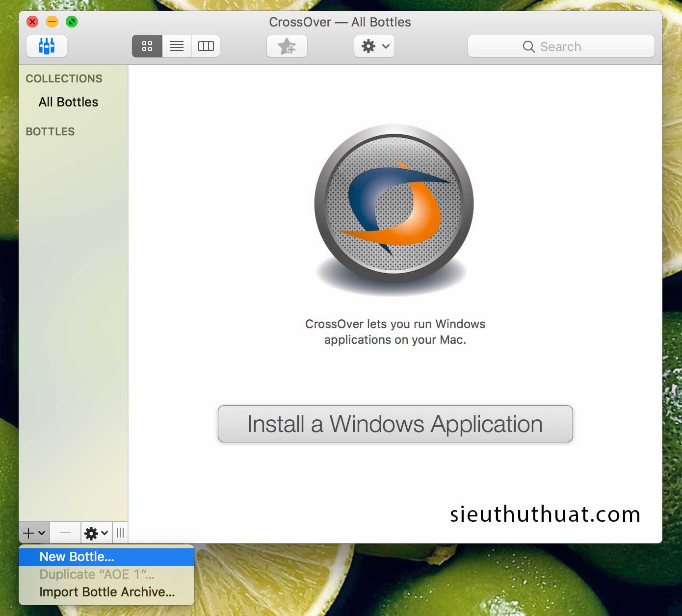The height and width of the screenshot is (616, 682).
Task: Click the sidebar resize handle icon
Action: (x=120, y=533)
